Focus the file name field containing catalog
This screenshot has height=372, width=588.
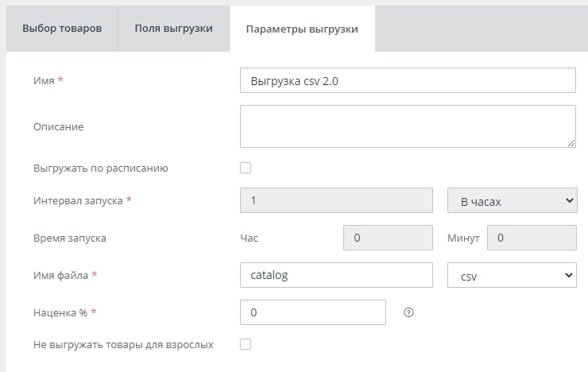335,275
